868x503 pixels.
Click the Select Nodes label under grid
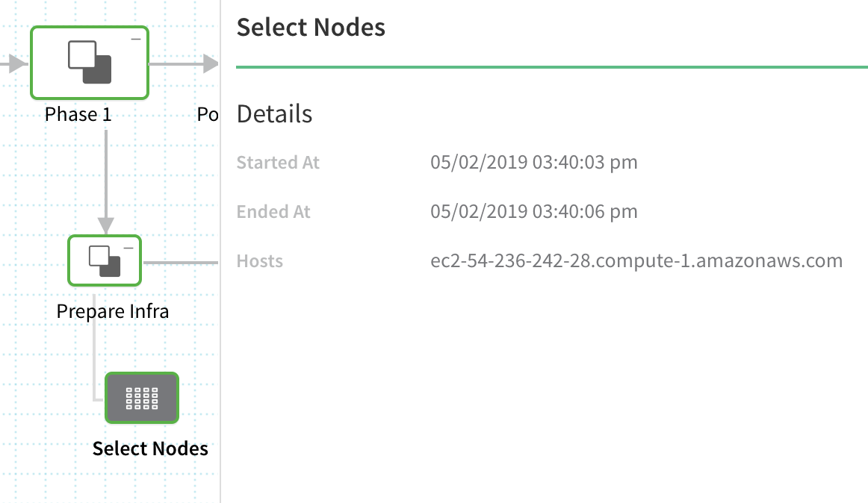(x=150, y=449)
